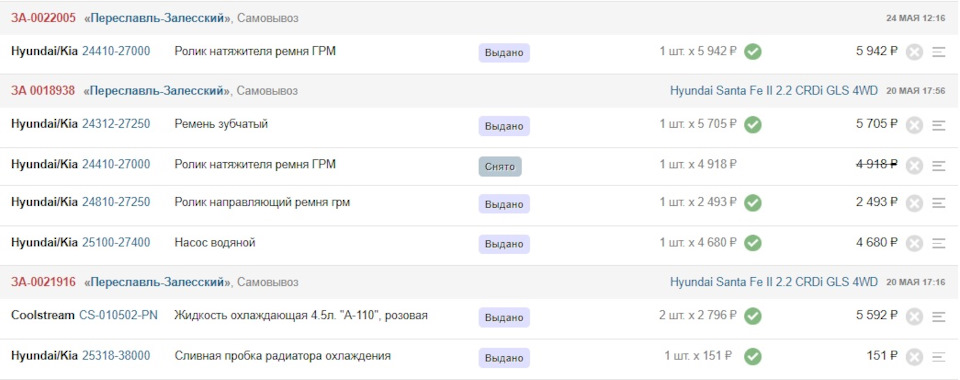Open part number 24312-27250 link
The width and height of the screenshot is (960, 380).
click(116, 124)
